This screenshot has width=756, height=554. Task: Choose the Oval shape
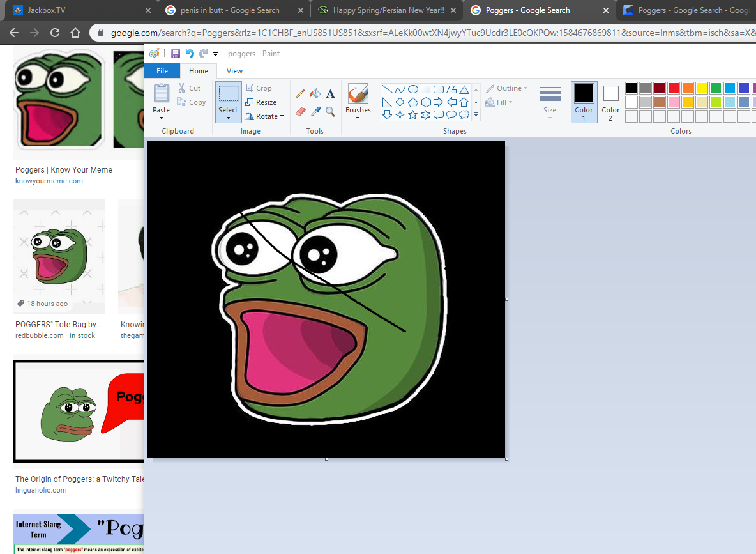[413, 89]
